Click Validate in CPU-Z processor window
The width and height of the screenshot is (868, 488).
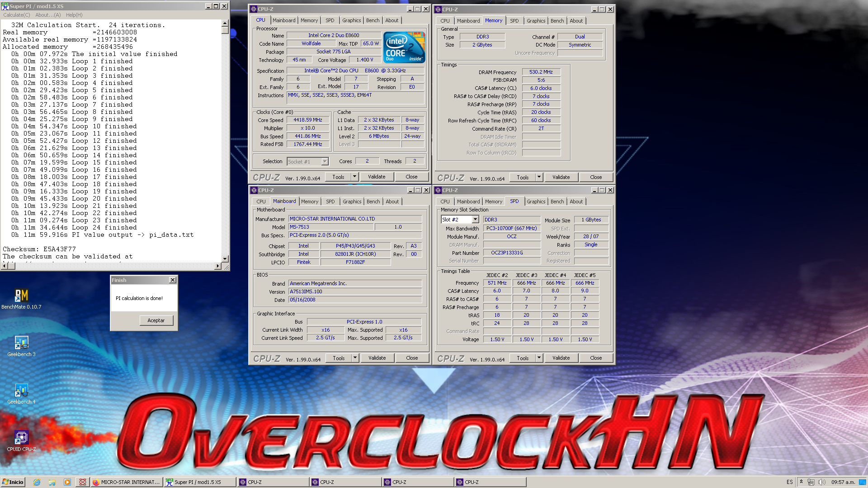377,177
